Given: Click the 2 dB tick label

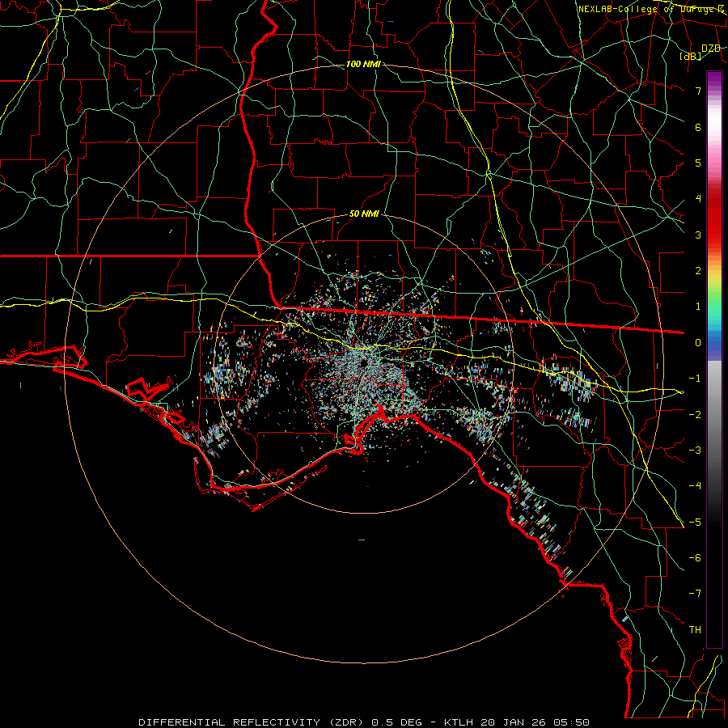Looking at the screenshot, I should pos(698,271).
